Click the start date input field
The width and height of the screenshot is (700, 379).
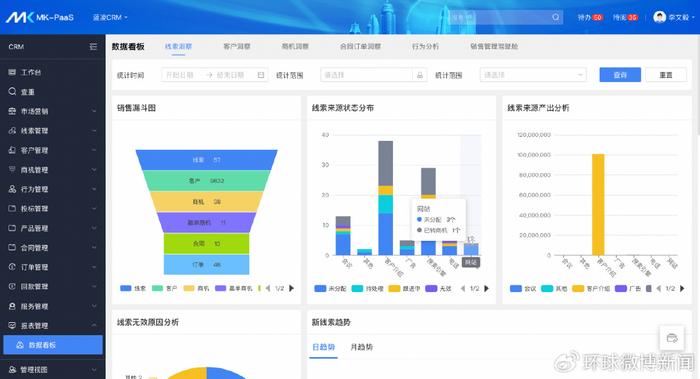tap(180, 75)
